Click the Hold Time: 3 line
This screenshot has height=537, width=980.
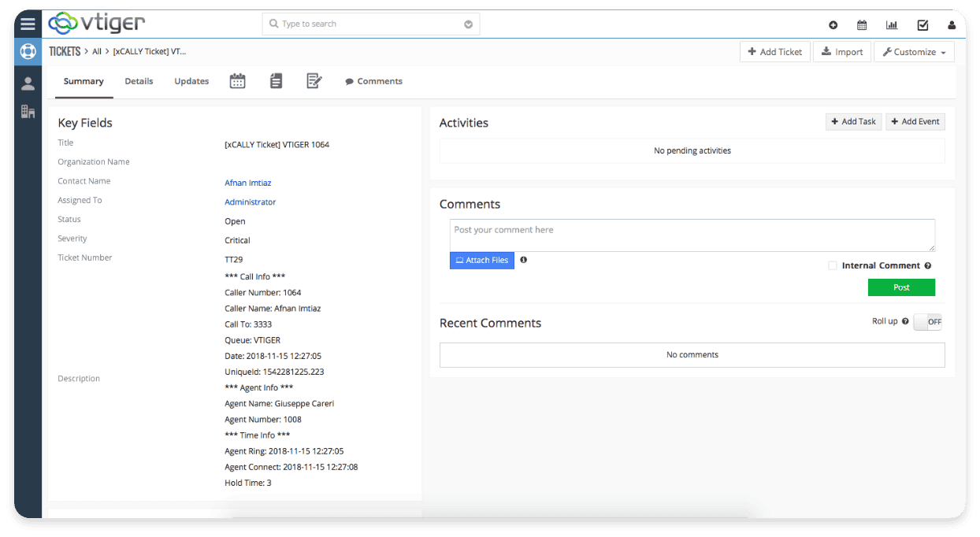click(x=248, y=483)
